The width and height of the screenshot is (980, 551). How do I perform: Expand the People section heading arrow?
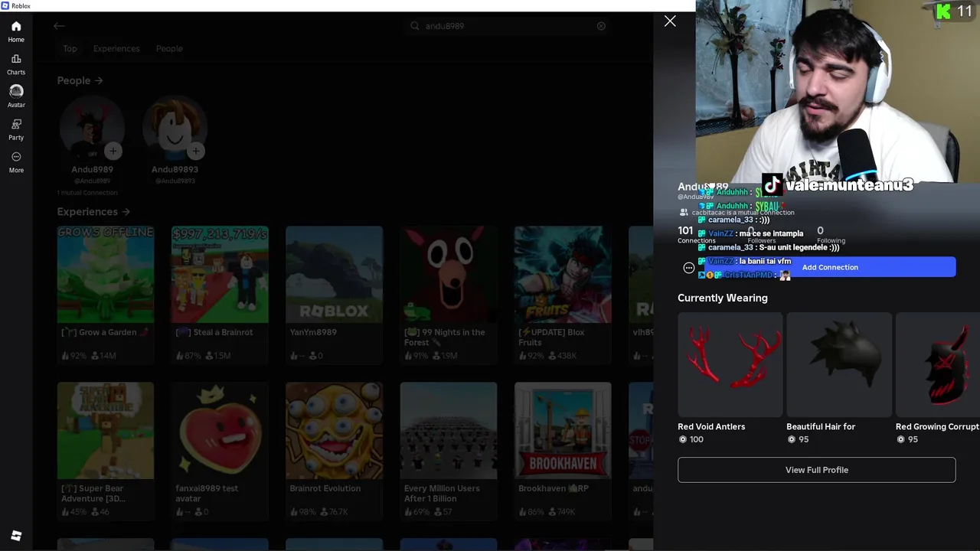[99, 80]
